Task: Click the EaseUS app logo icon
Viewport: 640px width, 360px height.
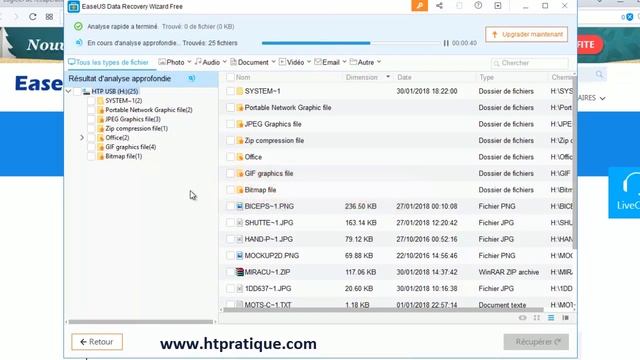Action: coord(73,7)
